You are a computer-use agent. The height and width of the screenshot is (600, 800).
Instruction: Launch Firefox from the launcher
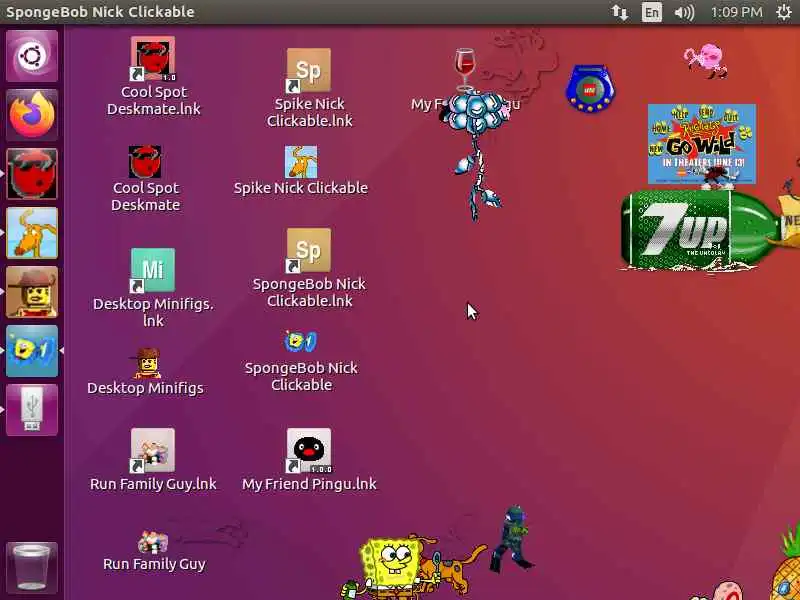(32, 114)
